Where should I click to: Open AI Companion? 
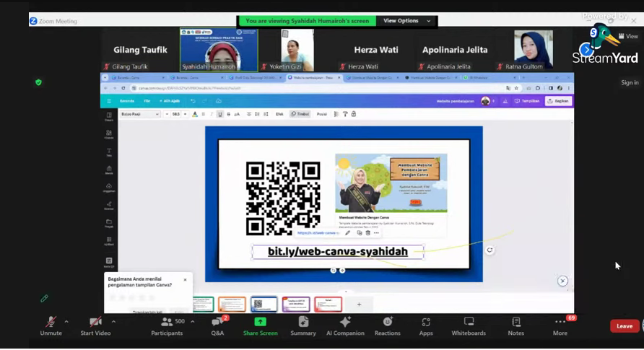pos(345,326)
